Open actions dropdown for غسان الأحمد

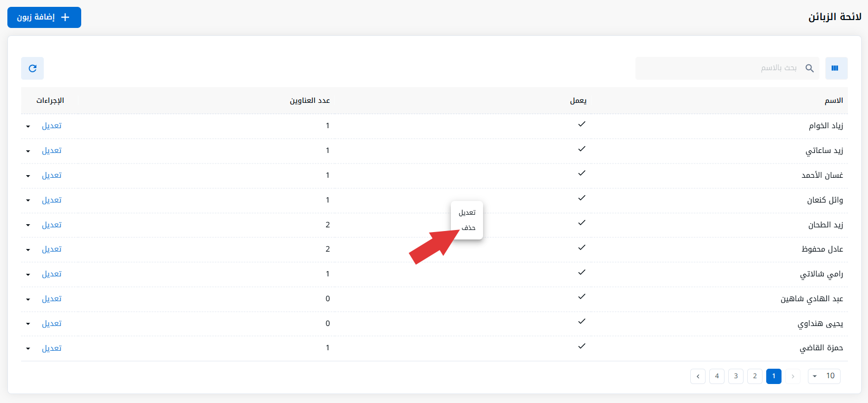click(28, 176)
